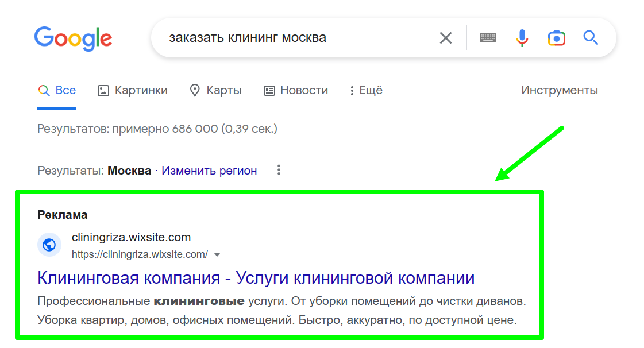
Task: Click cliningriza.wixsite.com site name
Action: point(131,237)
